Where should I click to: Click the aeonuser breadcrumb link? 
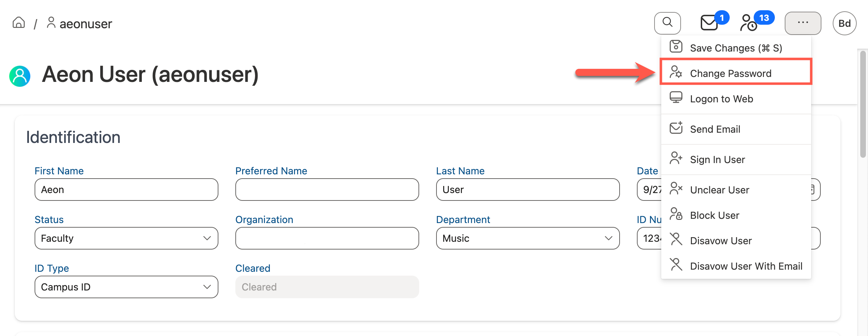85,24
